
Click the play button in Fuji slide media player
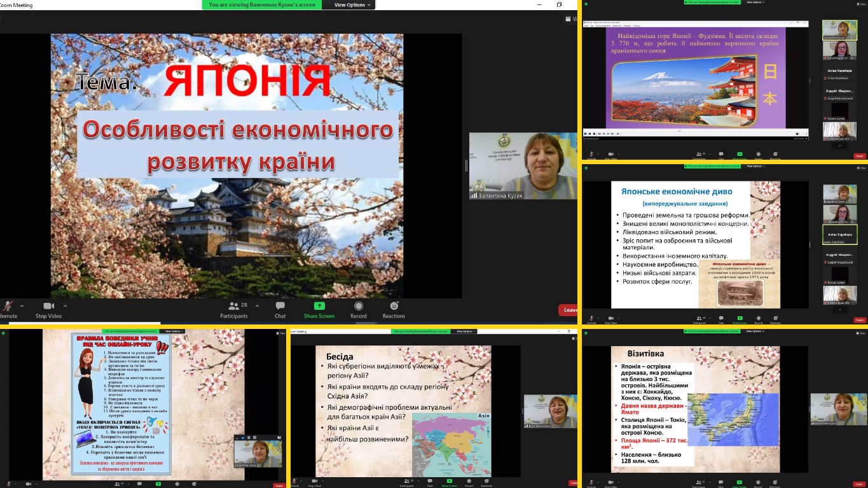[586, 134]
